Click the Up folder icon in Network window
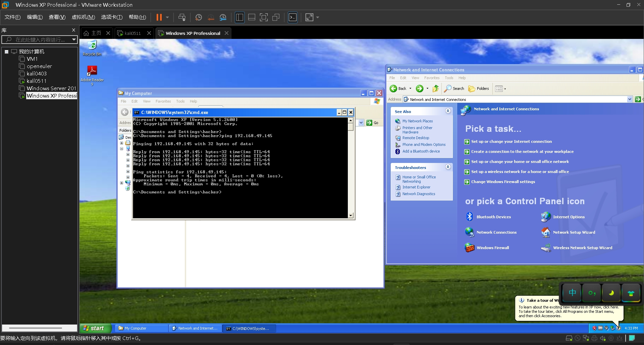Viewport: 644px width, 345px height. (435, 89)
